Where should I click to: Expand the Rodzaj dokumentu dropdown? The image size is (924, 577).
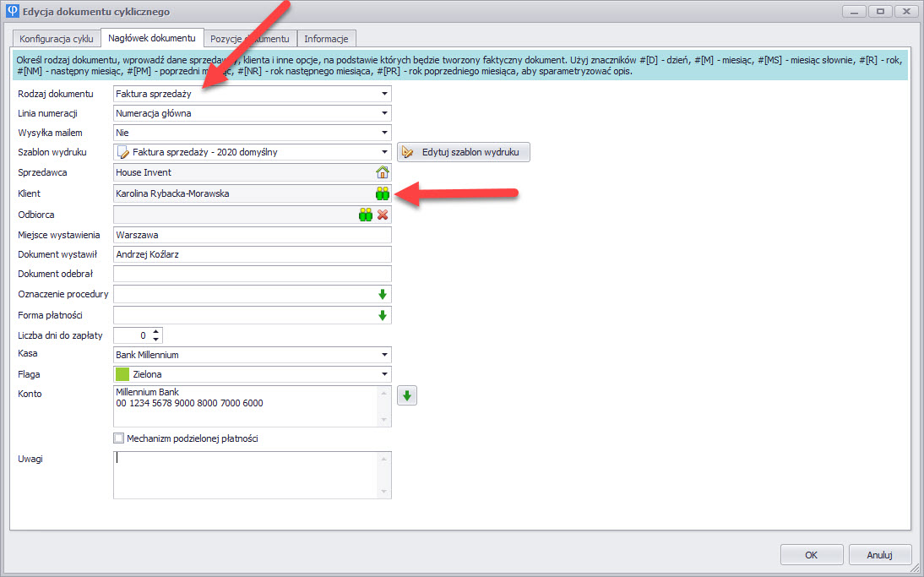click(x=384, y=94)
